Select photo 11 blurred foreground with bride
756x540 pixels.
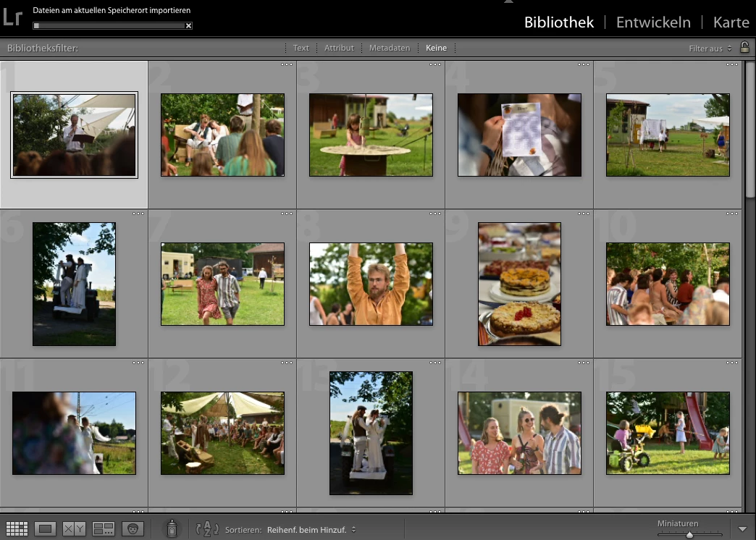75,433
